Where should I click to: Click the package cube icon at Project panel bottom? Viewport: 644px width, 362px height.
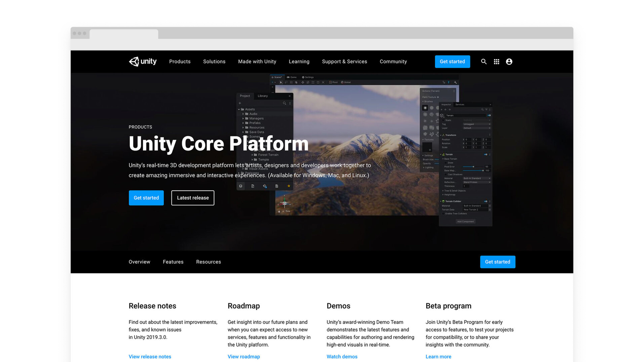click(241, 186)
